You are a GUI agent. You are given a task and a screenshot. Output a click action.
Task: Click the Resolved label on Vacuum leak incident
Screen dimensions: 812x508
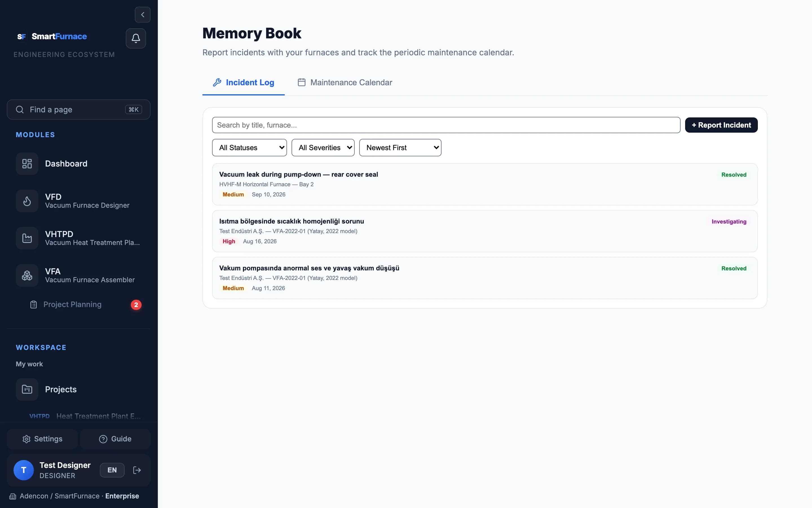[x=734, y=175]
